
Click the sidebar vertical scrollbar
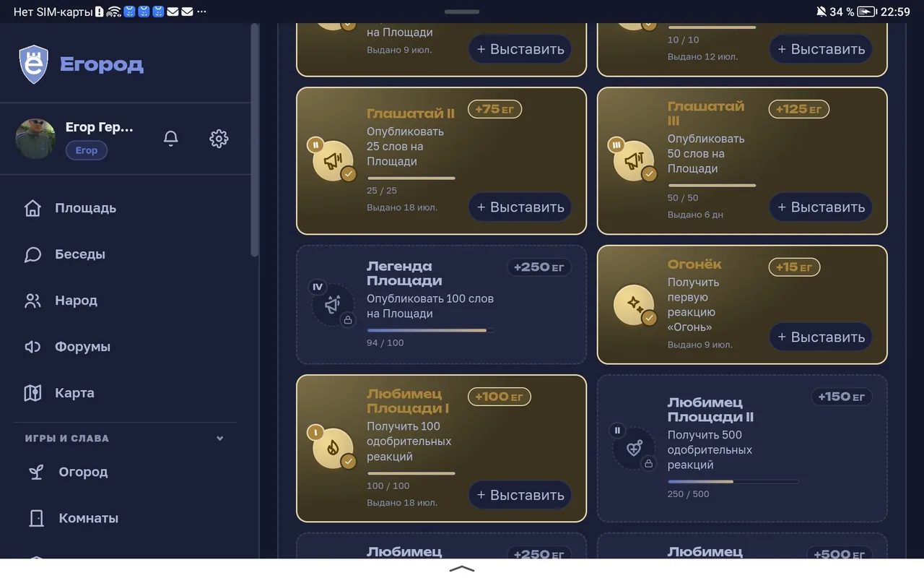coord(254,139)
